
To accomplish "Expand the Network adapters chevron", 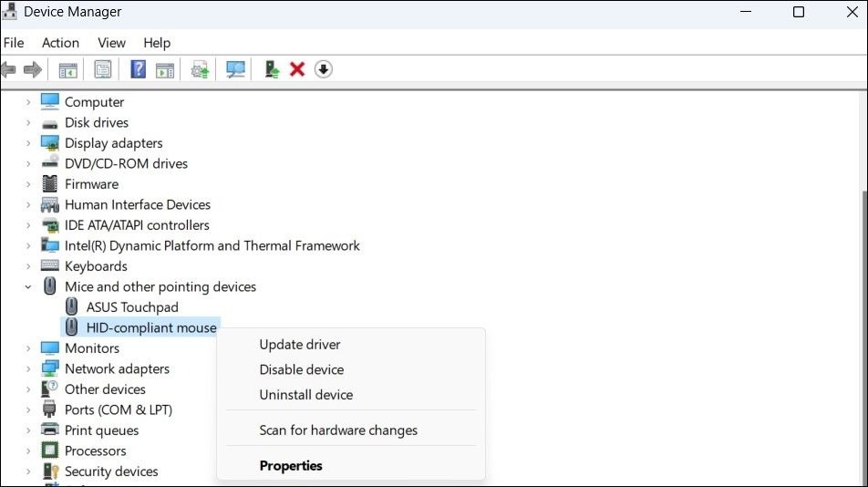I will pyautogui.click(x=28, y=368).
